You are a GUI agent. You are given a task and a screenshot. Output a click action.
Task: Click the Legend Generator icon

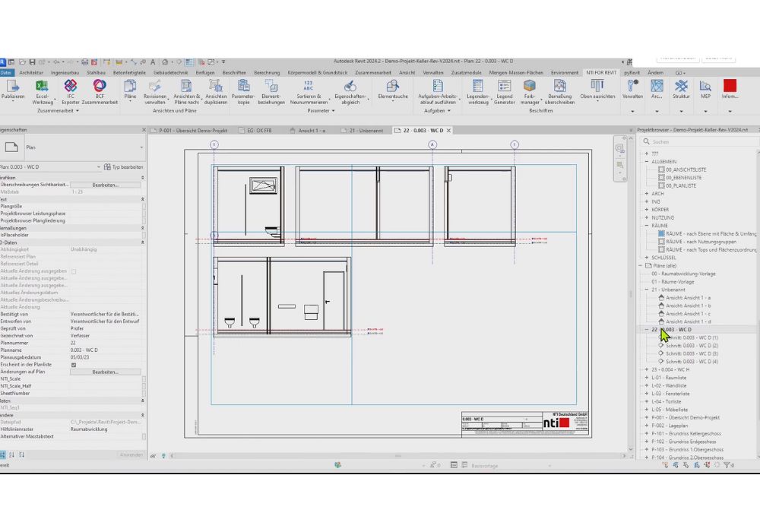504,90
